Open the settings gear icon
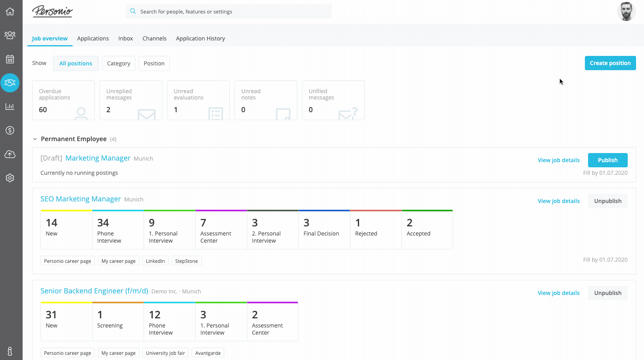The height and width of the screenshot is (360, 644). click(10, 178)
